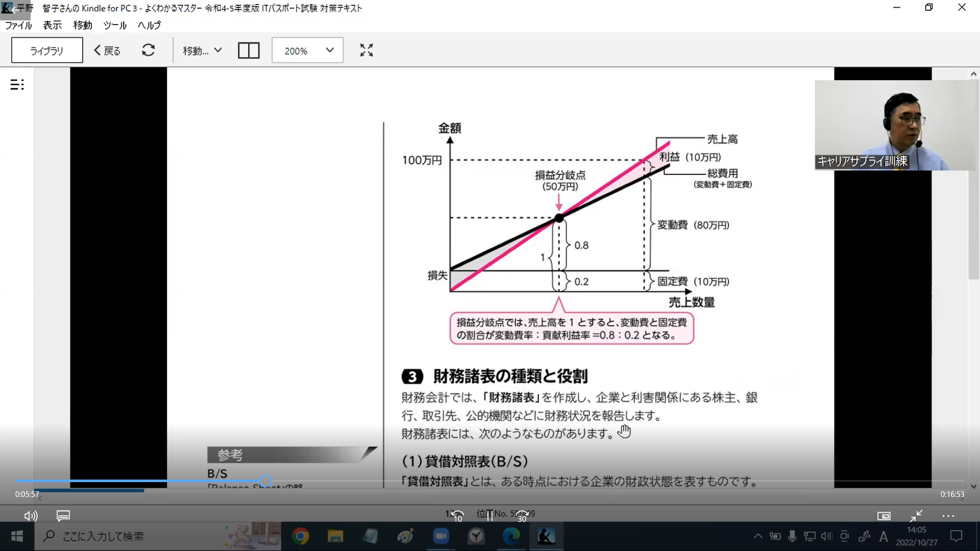Screen dimensions: 980x551
Task: Pause the video playback
Action: pos(489,516)
